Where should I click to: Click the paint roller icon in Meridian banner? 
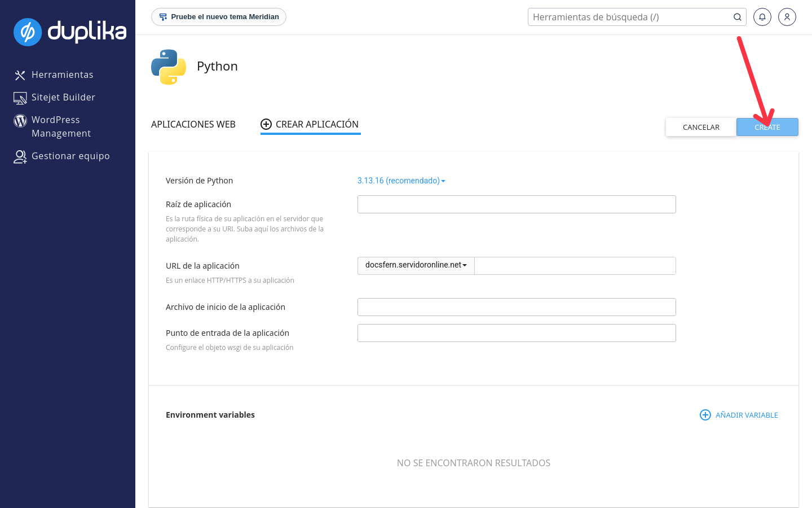(x=163, y=17)
